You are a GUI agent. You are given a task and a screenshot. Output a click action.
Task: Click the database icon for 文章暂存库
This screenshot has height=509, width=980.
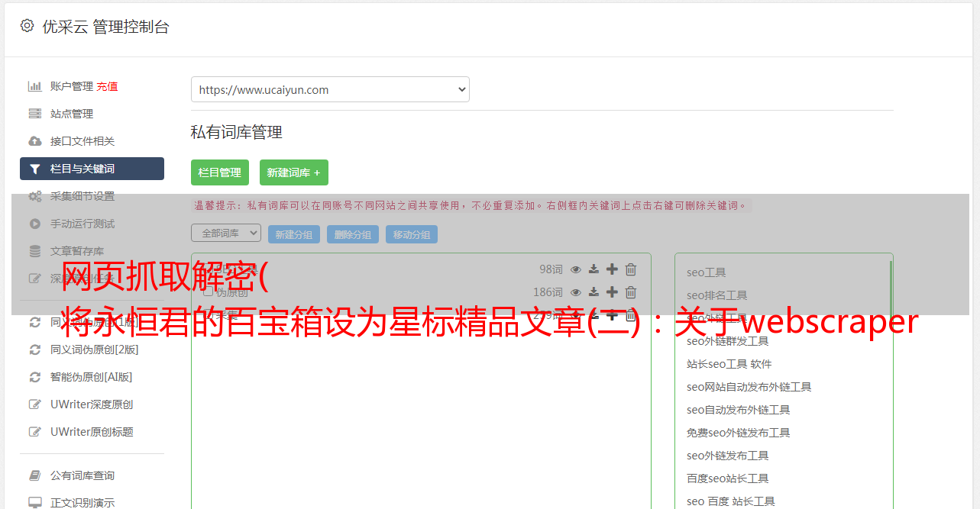pos(35,251)
